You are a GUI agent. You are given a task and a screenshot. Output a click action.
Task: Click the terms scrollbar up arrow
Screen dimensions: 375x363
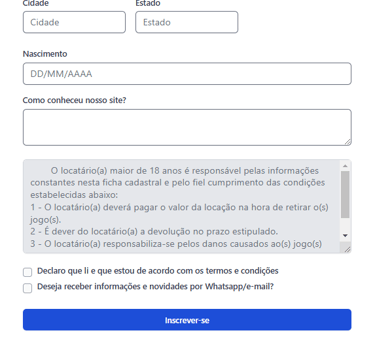pos(345,166)
